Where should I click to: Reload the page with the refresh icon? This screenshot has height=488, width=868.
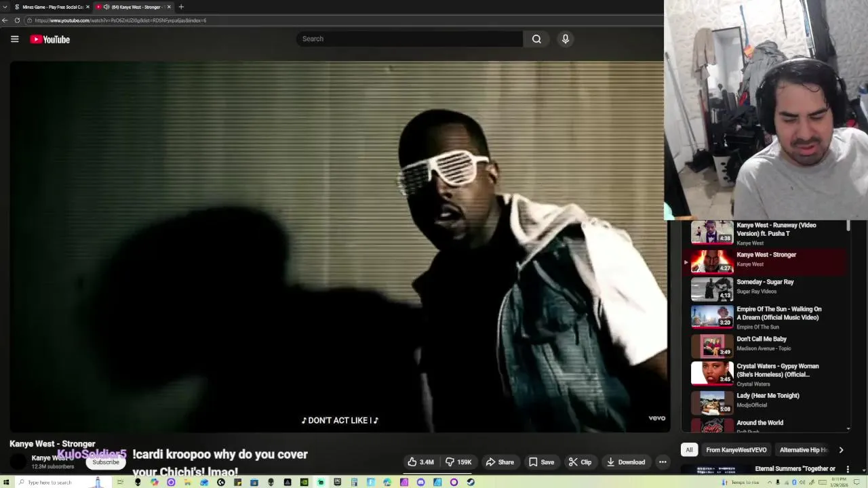coord(17,20)
